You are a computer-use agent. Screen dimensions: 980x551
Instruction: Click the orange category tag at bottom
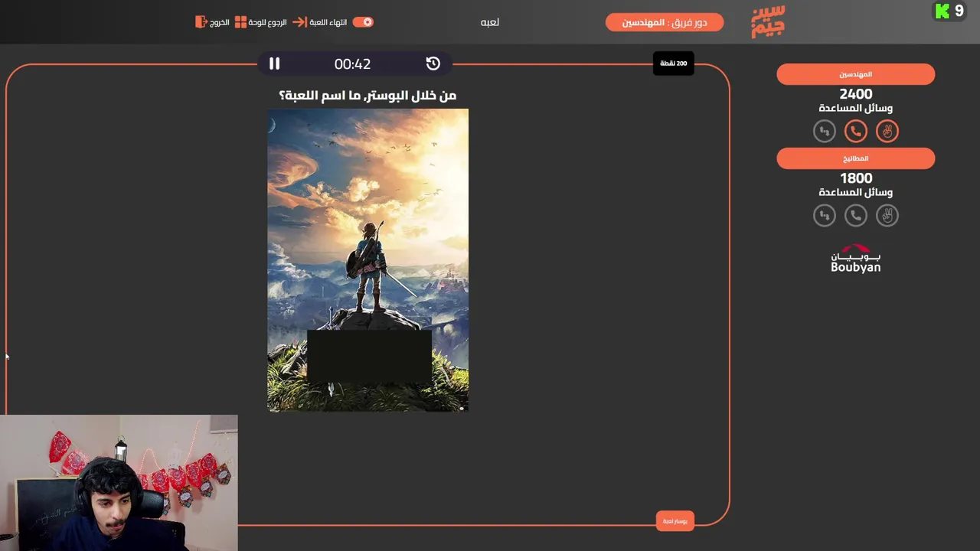coord(675,521)
